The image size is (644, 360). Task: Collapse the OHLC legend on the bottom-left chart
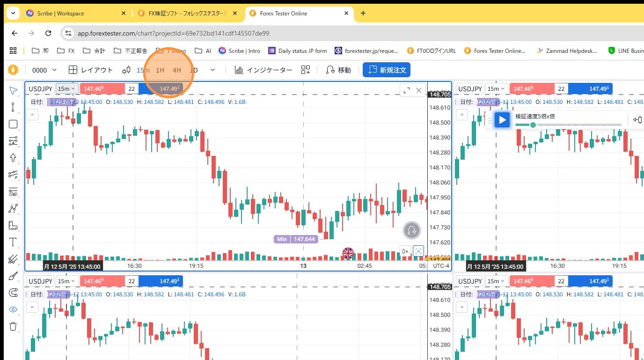tap(32, 307)
